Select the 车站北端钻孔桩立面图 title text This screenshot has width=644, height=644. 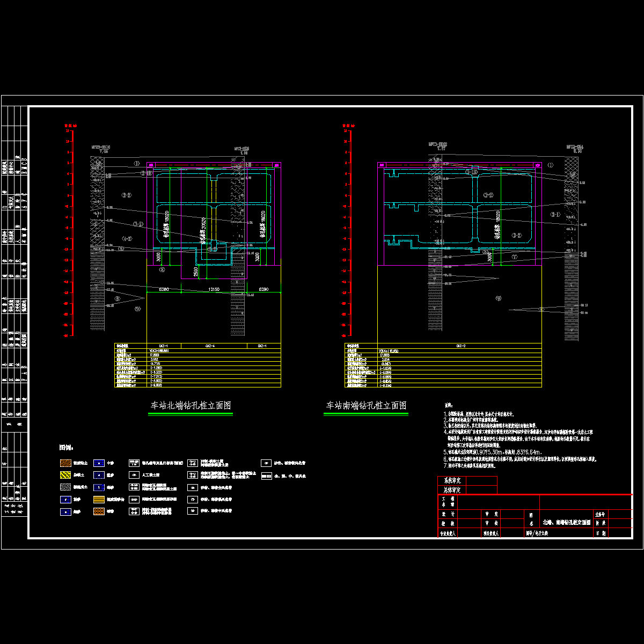point(191,406)
